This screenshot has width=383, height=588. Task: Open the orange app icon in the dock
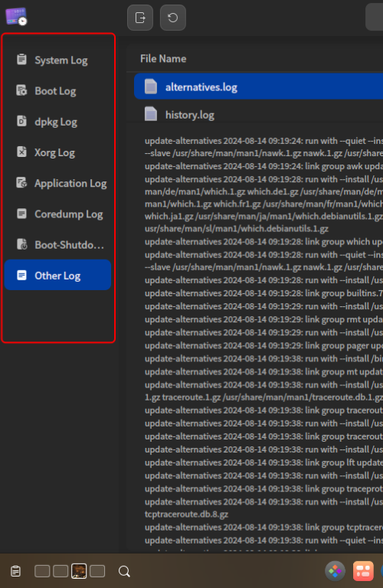coord(363,571)
